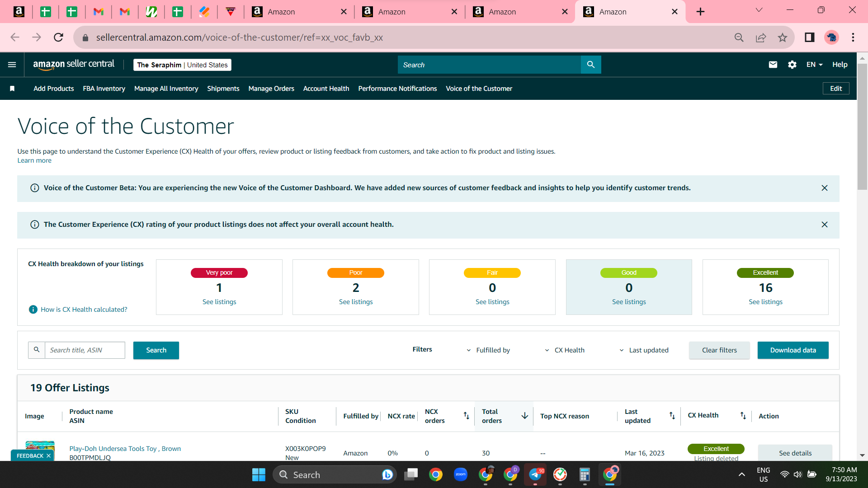Focus the Seller Central header search box

(489, 65)
